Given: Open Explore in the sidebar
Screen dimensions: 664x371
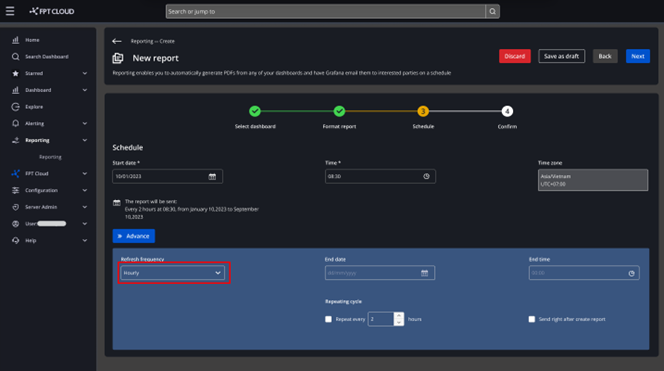Looking at the screenshot, I should (x=34, y=107).
